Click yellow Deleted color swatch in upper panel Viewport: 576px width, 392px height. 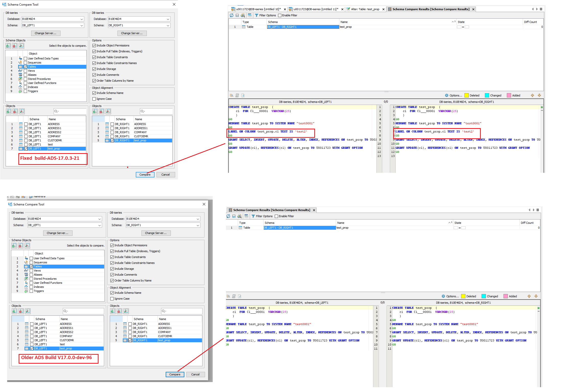coord(466,95)
